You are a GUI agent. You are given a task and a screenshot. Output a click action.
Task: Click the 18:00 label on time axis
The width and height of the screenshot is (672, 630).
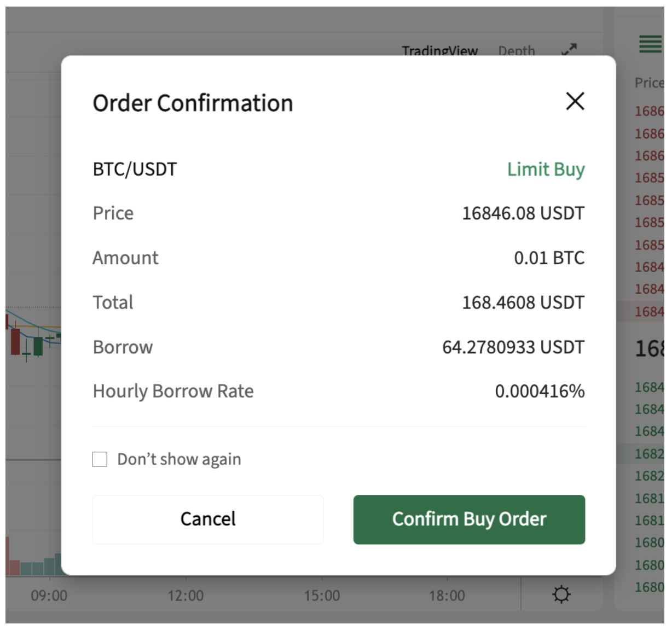coord(447,596)
